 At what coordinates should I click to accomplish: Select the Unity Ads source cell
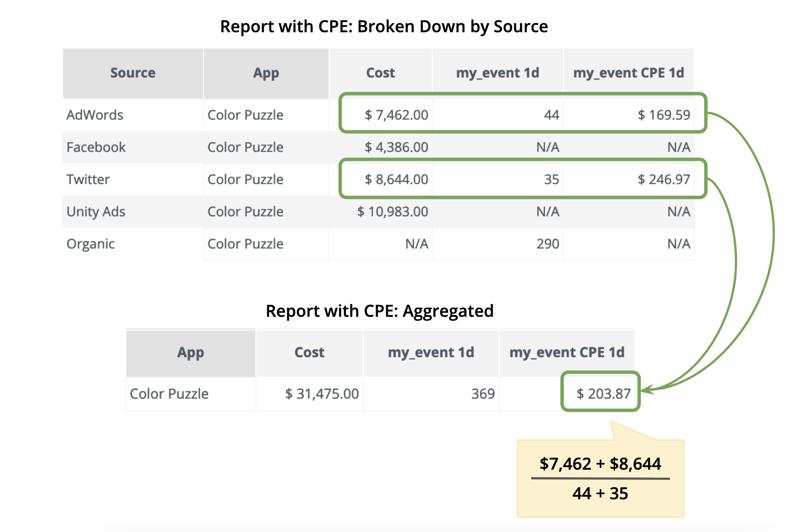pyautogui.click(x=96, y=212)
